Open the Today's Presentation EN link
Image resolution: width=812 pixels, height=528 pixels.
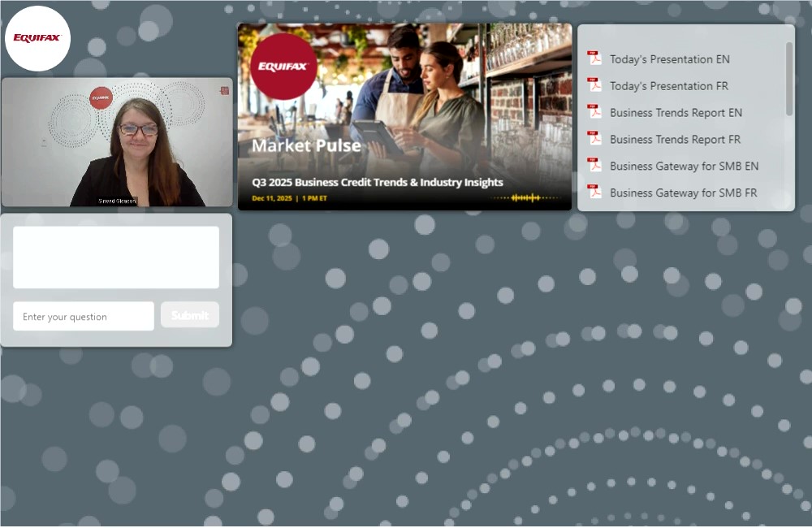click(x=669, y=59)
